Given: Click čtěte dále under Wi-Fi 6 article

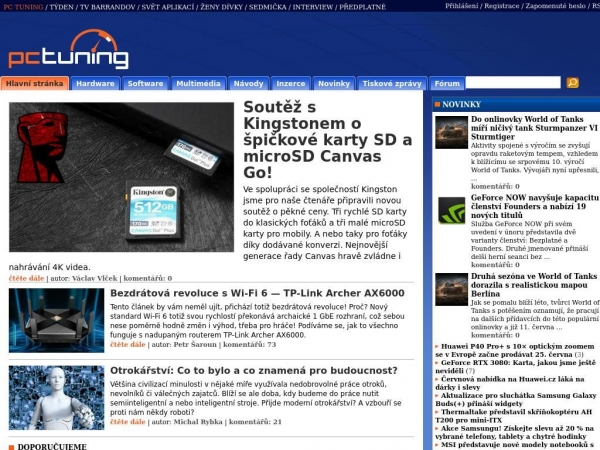Looking at the screenshot, I should coord(128,344).
